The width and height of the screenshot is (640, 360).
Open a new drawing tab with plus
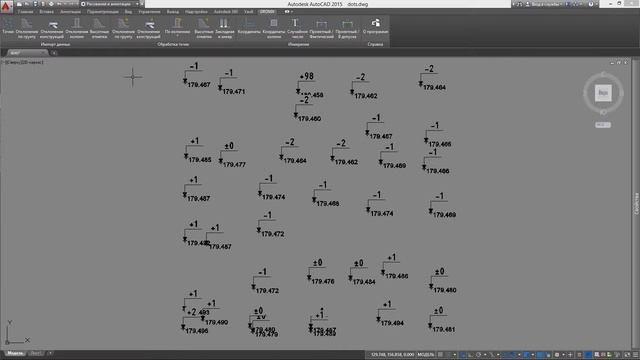[54, 53]
